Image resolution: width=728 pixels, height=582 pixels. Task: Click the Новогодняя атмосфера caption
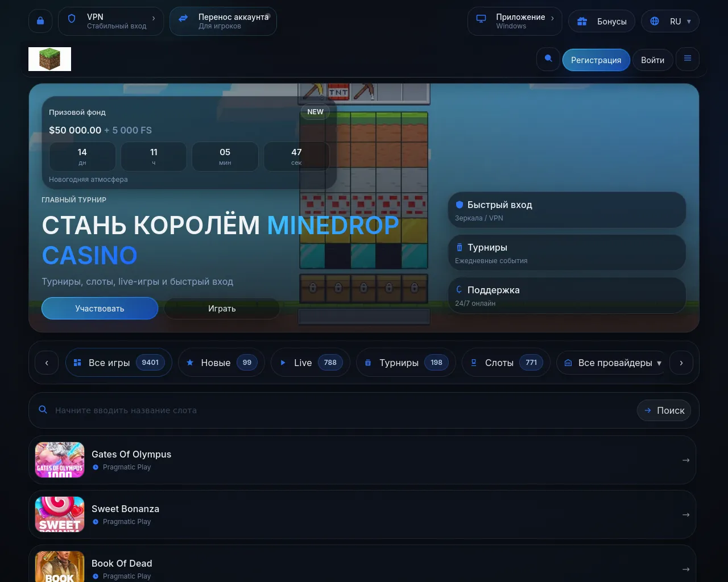[88, 180]
